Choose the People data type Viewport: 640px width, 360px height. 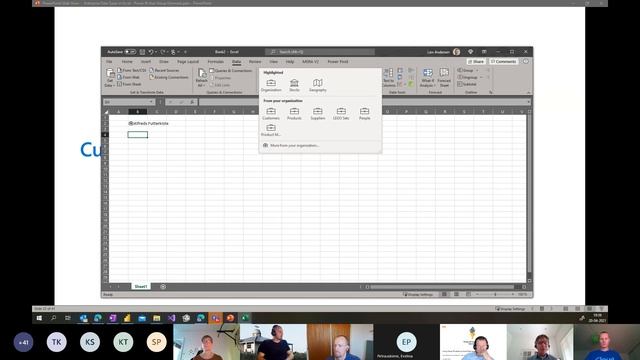pos(364,113)
